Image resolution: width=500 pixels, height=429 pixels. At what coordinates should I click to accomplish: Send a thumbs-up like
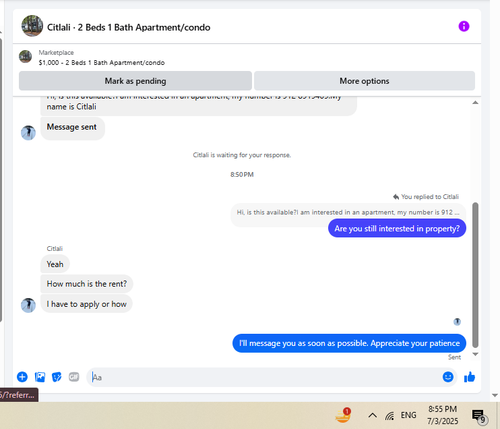pyautogui.click(x=469, y=377)
